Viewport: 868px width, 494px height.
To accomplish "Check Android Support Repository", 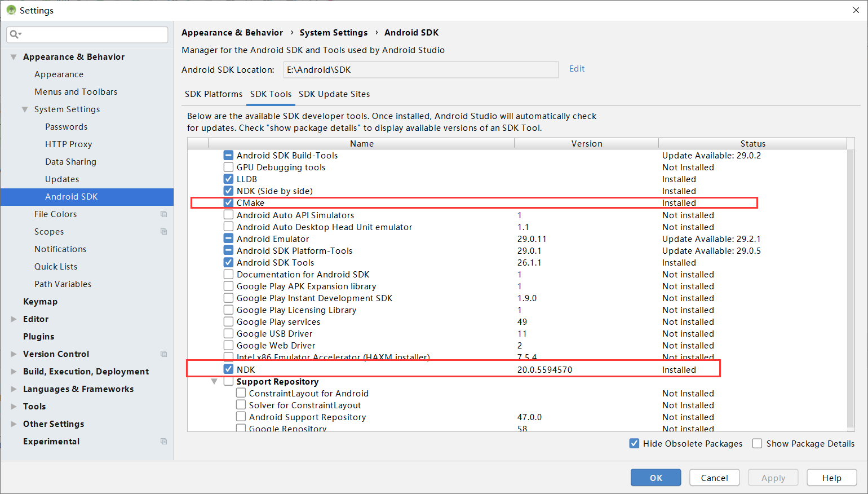I will (x=241, y=417).
